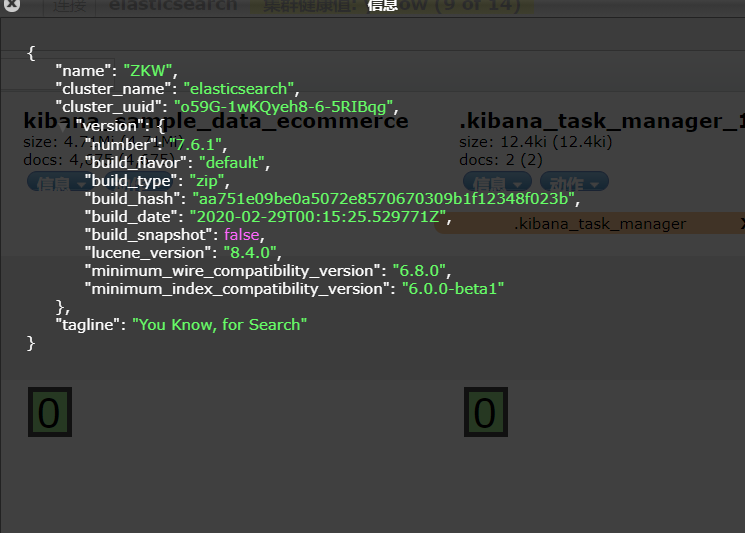Click the 连接 button in the dimmed header
The height and width of the screenshot is (533, 745).
[69, 6]
